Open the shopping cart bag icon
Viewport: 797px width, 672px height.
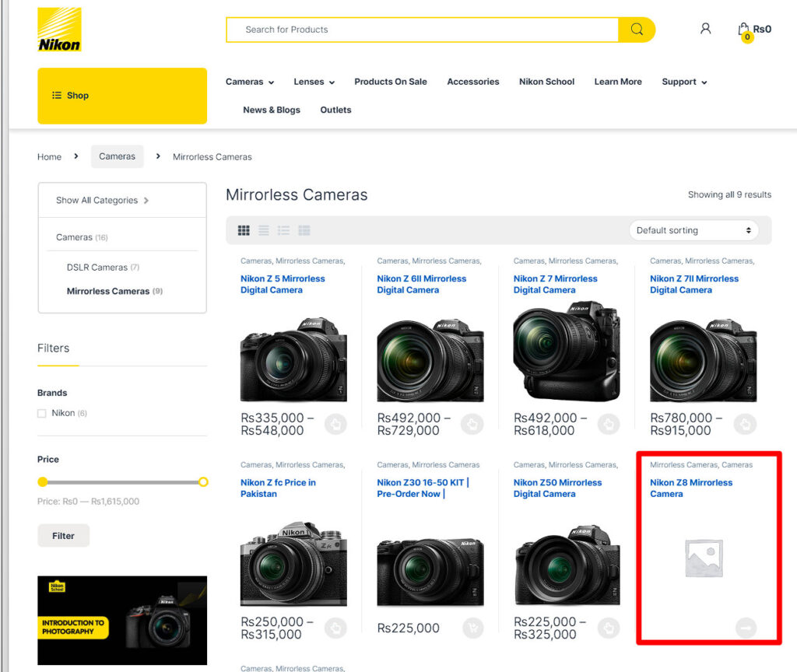pos(743,30)
